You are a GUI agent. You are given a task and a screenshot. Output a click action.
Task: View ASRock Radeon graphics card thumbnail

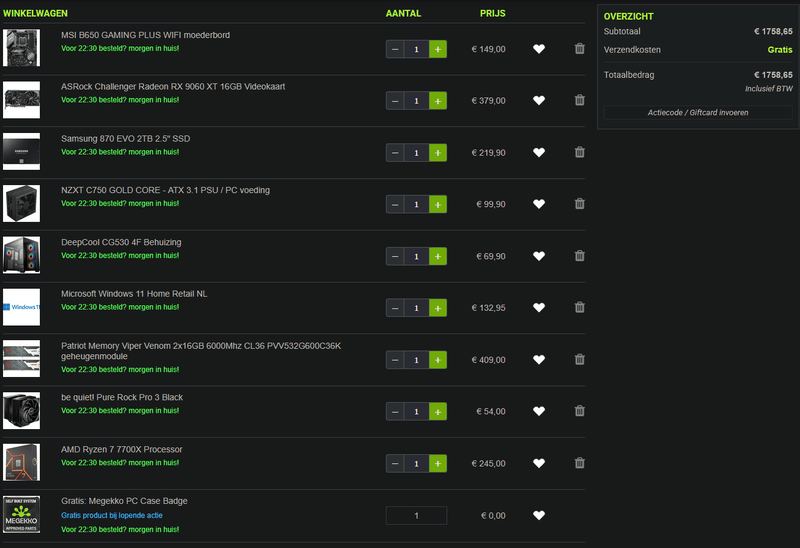[x=21, y=99]
